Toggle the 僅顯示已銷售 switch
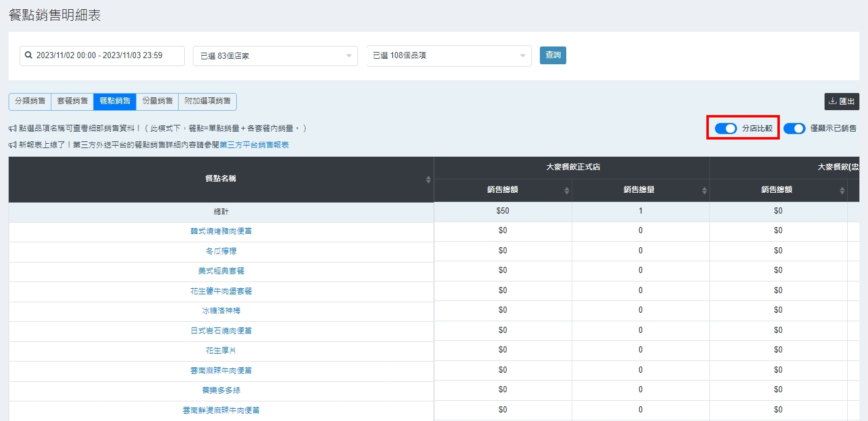868x421 pixels. point(795,129)
